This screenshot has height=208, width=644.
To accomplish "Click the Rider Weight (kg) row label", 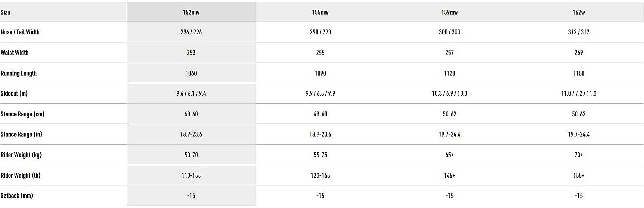I will [x=21, y=155].
